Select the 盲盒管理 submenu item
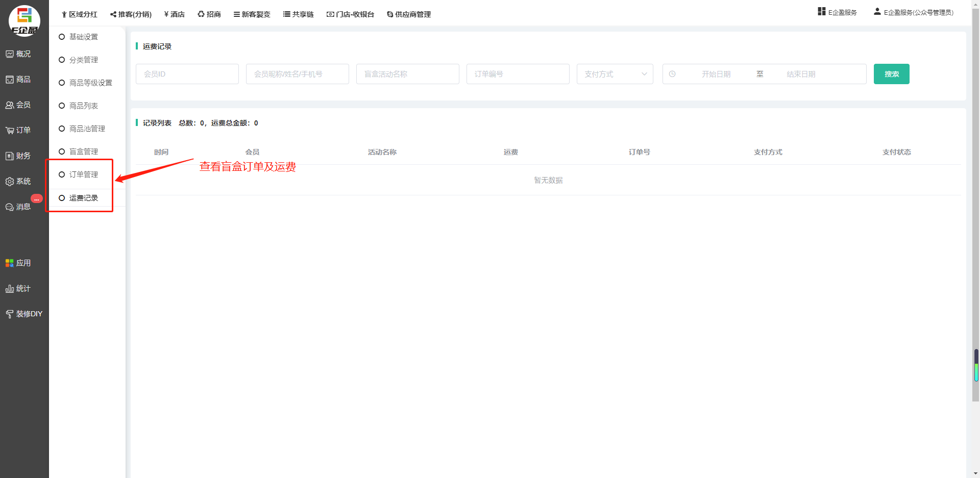 tap(83, 152)
